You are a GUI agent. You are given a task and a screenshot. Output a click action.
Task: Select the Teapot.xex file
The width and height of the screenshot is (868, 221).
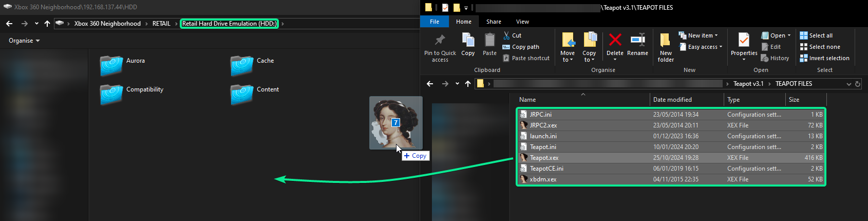click(x=671, y=158)
